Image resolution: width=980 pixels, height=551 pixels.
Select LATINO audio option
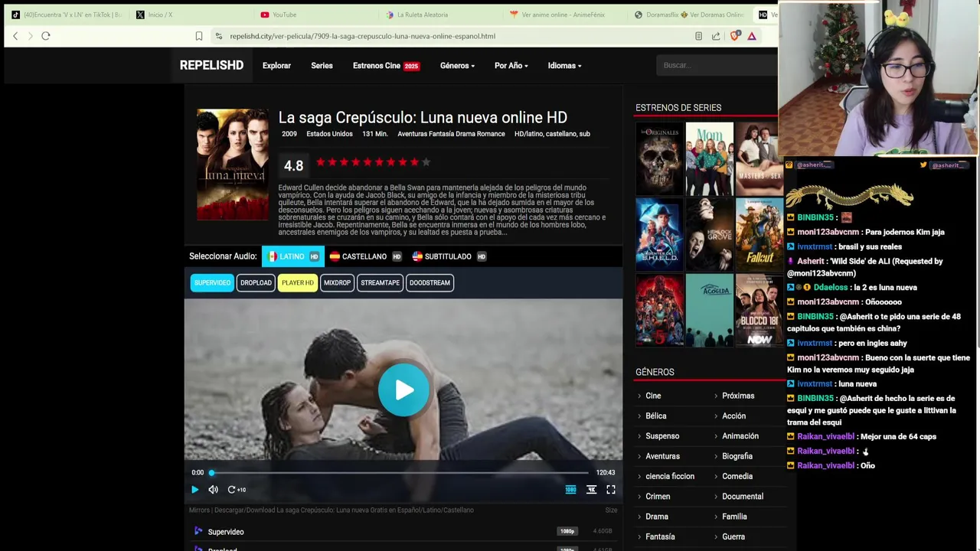(x=292, y=256)
